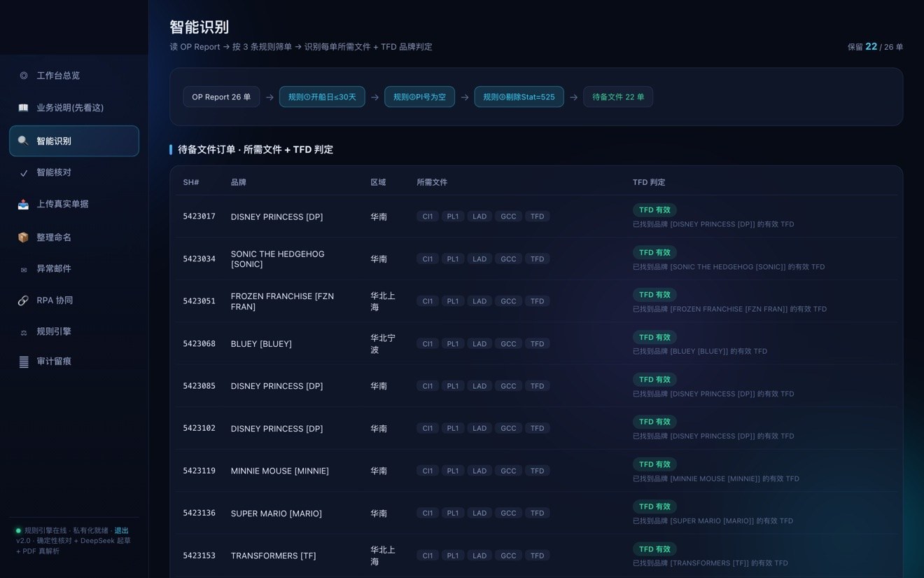This screenshot has height=578, width=924.
Task: Click the 规则③剔除Stat=525 rule chip
Action: [519, 97]
